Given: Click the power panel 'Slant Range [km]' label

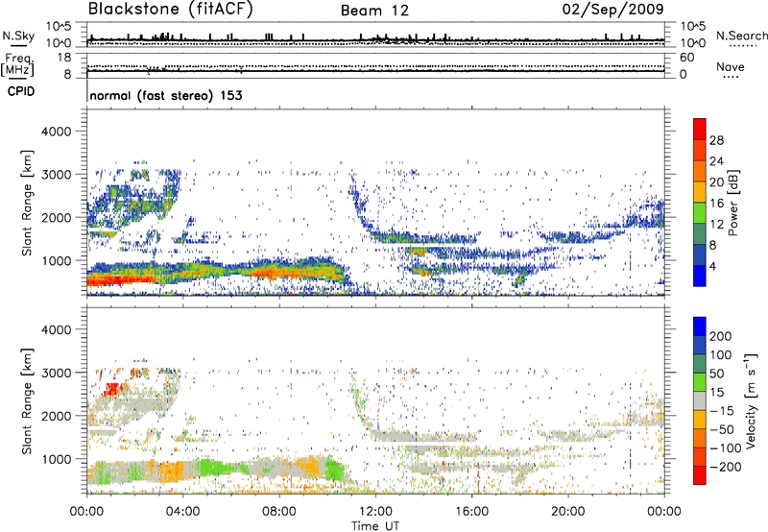Looking at the screenshot, I should (27, 203).
